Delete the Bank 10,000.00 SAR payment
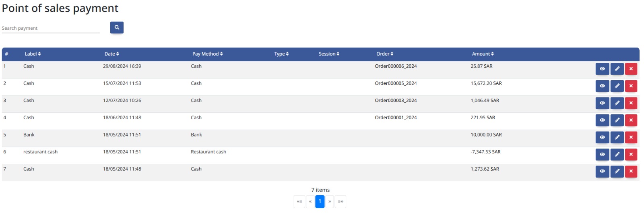The height and width of the screenshot is (213, 644). tap(631, 137)
